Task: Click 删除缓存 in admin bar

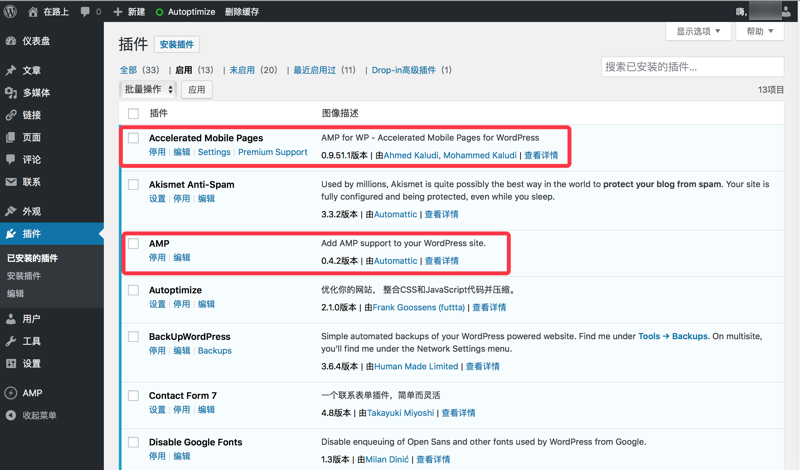Action: coord(242,12)
